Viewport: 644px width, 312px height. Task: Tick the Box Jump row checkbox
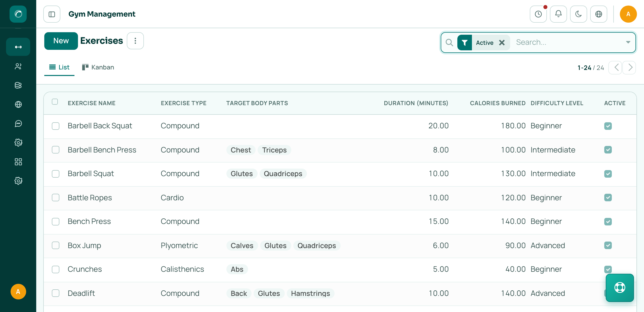click(x=56, y=246)
